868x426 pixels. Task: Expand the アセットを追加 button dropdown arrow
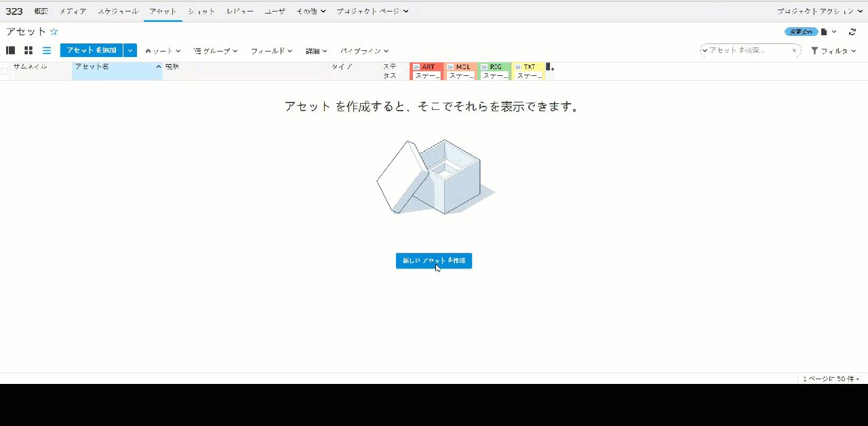[130, 50]
